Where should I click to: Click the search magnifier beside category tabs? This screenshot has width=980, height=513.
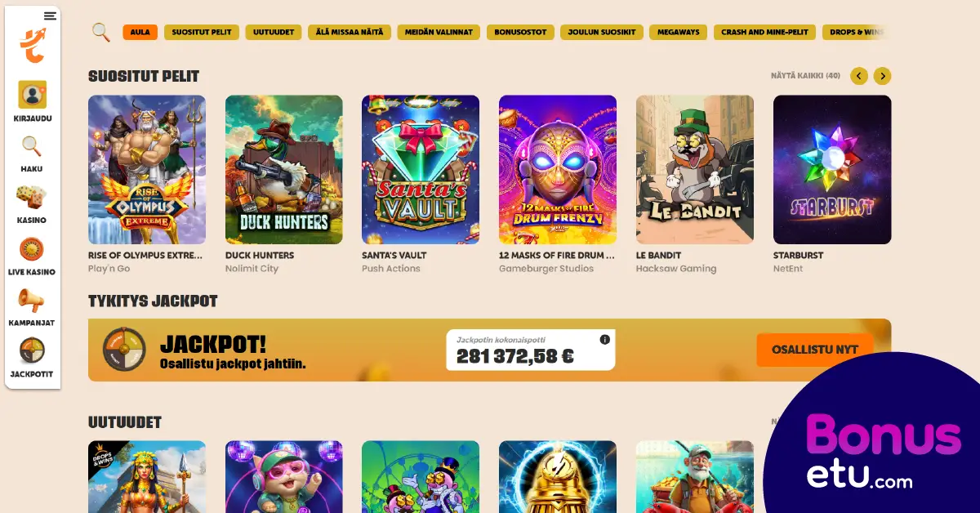point(100,32)
